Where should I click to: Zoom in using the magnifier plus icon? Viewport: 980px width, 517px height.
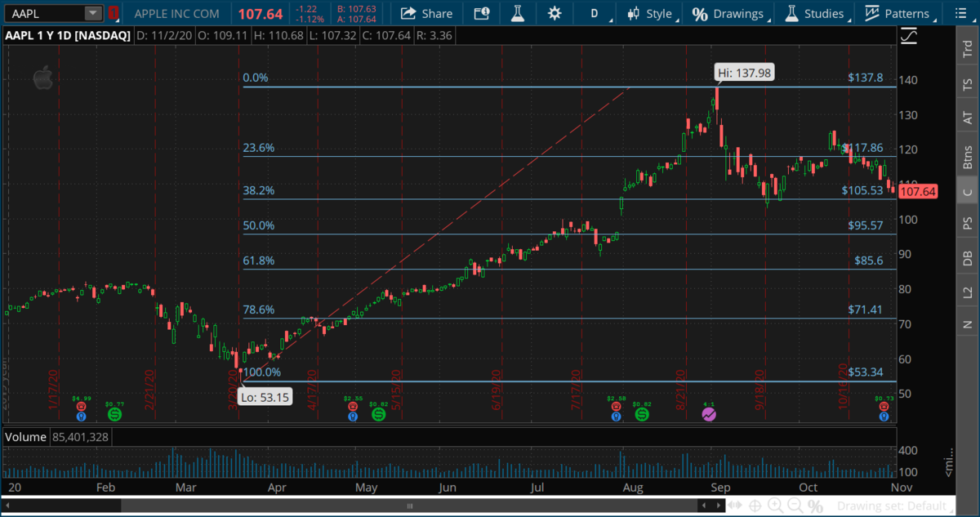(x=776, y=506)
